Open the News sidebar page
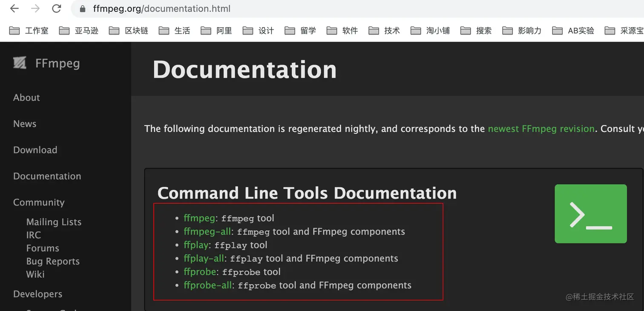Image resolution: width=644 pixels, height=311 pixels. point(25,124)
